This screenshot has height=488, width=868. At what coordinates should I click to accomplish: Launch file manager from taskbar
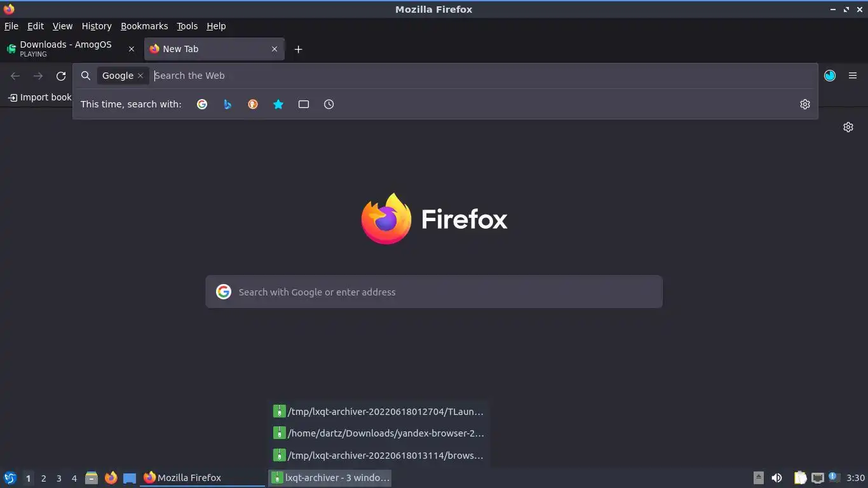coord(92,478)
